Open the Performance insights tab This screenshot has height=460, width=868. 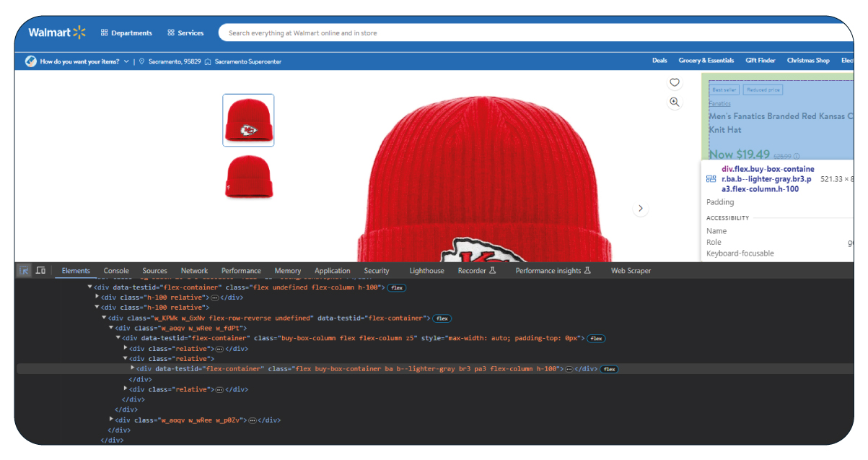[553, 271]
